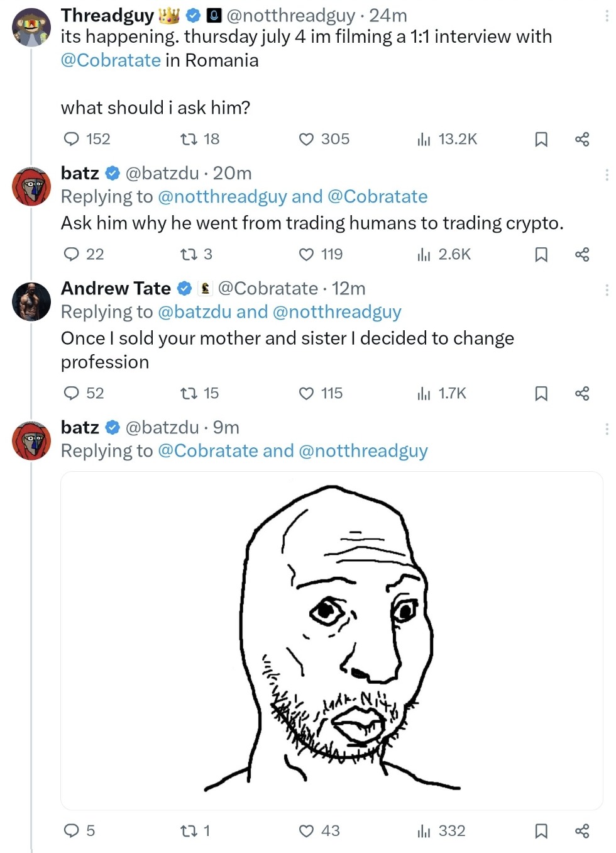This screenshot has width=616, height=853.
Task: Reply to batz's trading crypto tweet
Action: click(72, 254)
